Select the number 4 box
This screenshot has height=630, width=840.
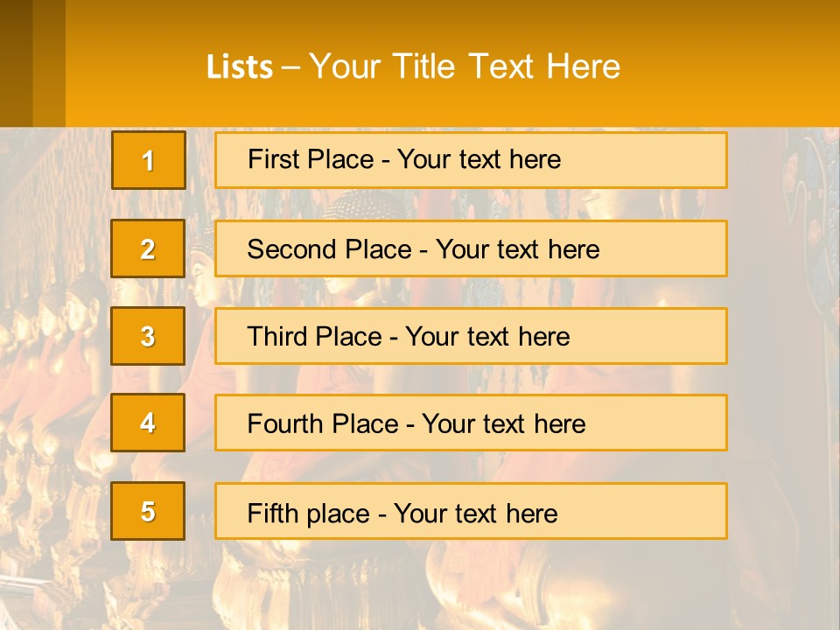148,423
